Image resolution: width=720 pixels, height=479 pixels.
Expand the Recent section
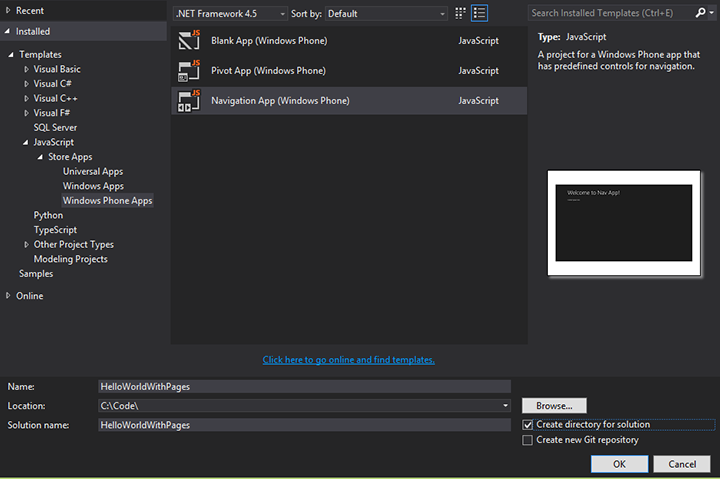pos(8,10)
